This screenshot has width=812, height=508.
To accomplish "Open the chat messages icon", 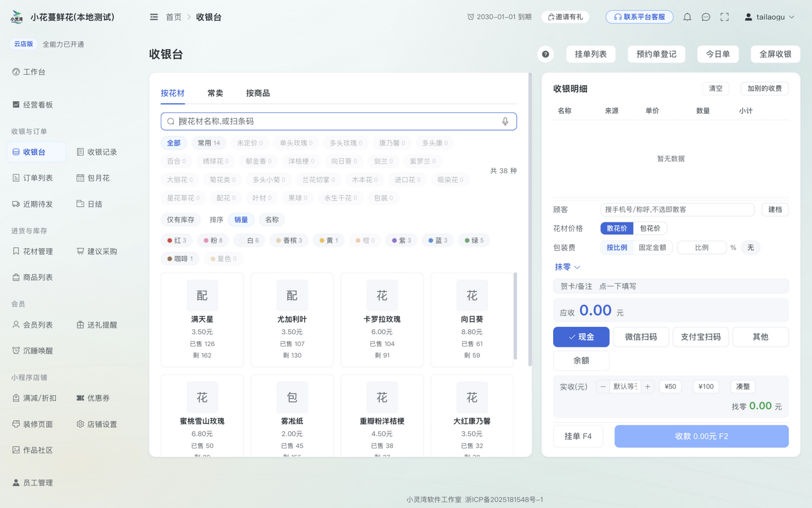I will 705,17.
